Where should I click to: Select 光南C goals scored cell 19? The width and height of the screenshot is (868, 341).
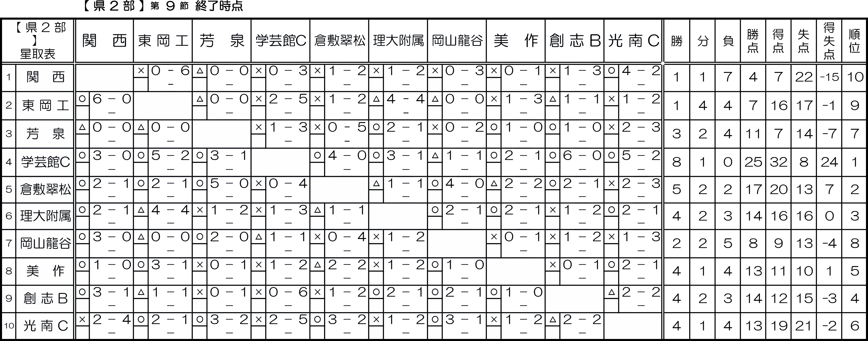778,326
